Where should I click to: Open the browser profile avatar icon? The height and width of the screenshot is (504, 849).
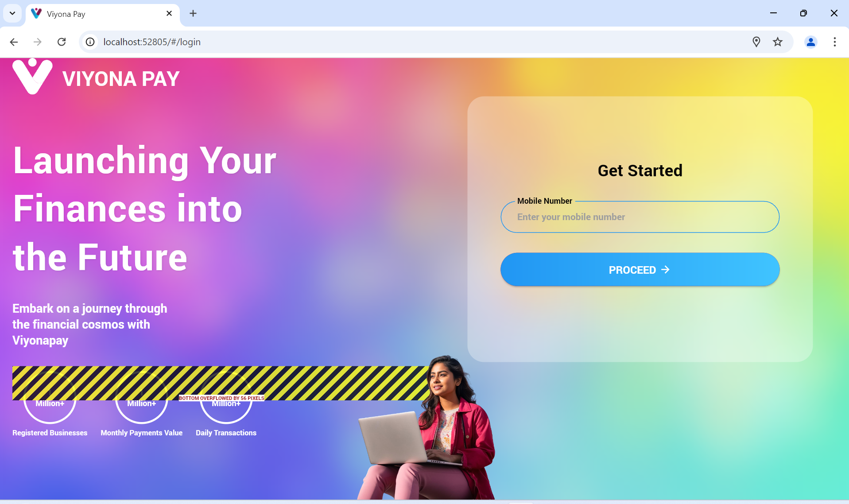811,42
